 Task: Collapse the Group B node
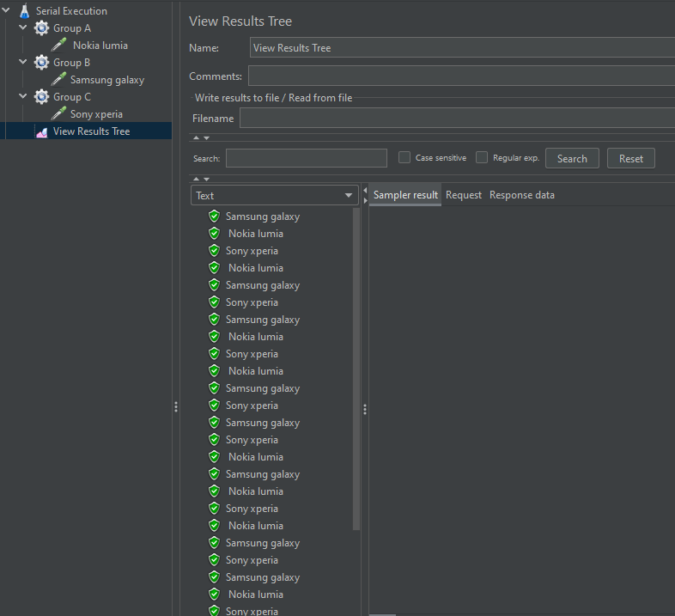pos(23,62)
